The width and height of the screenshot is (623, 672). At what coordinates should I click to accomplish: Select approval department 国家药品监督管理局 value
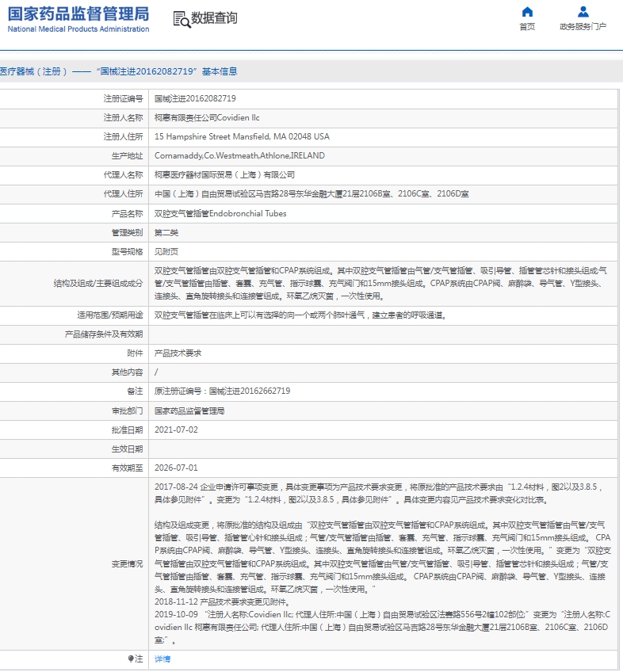[x=189, y=411]
